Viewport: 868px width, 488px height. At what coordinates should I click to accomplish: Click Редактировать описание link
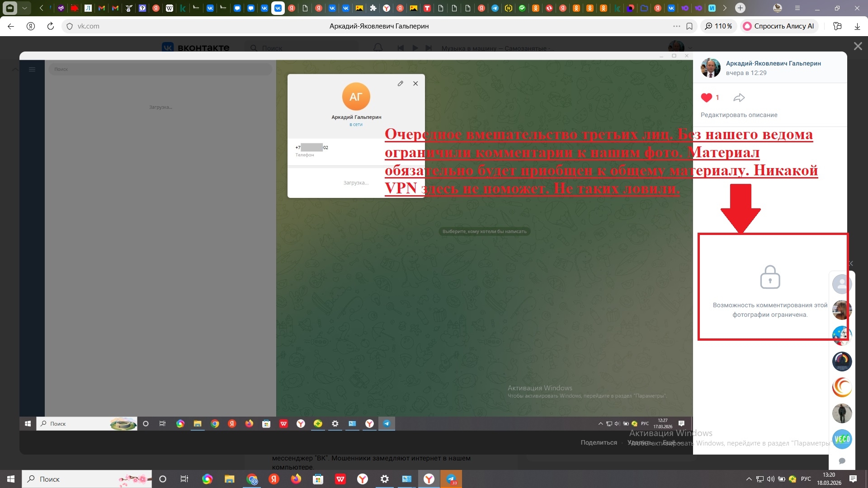click(739, 115)
